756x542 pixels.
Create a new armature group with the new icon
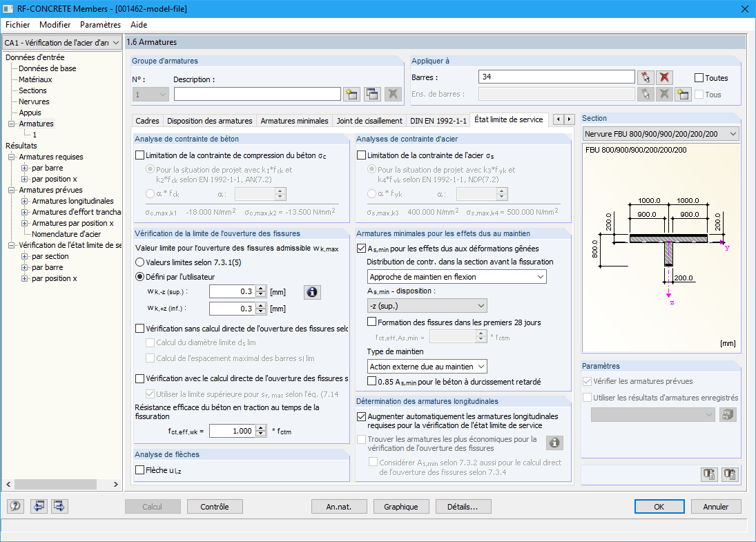coord(352,93)
